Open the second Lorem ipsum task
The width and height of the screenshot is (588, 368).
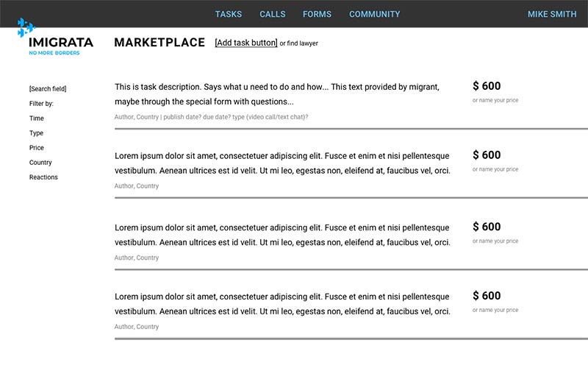coord(282,235)
